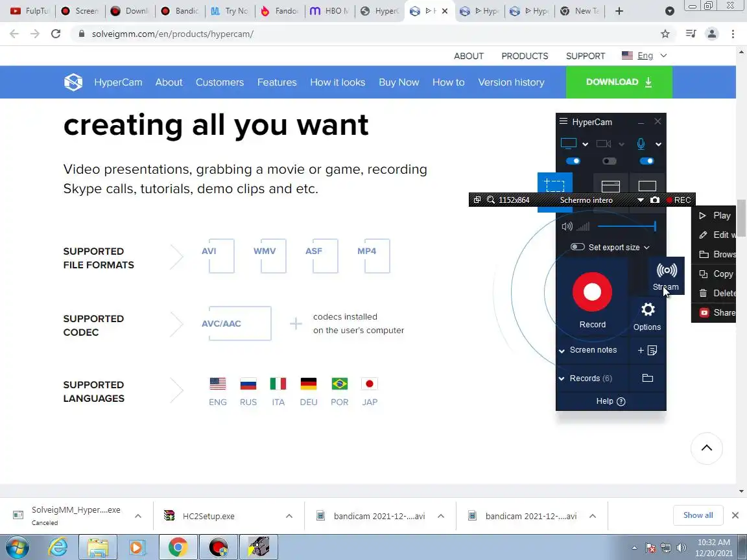The height and width of the screenshot is (560, 747).
Task: Adjust the HyperCam volume slider
Action: (x=627, y=227)
